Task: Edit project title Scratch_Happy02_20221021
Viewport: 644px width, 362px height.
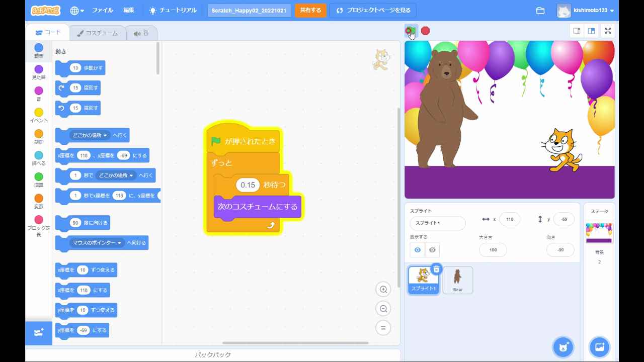Action: pos(249,11)
